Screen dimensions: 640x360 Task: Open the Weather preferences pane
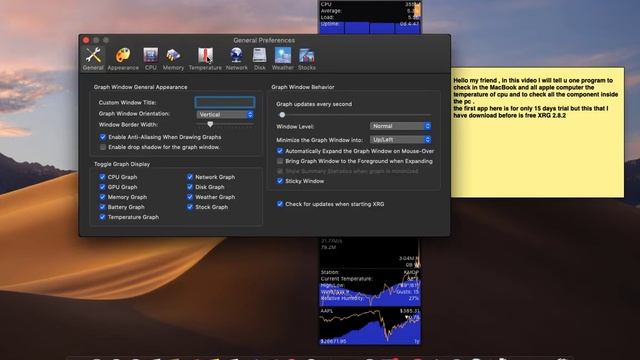click(x=282, y=58)
